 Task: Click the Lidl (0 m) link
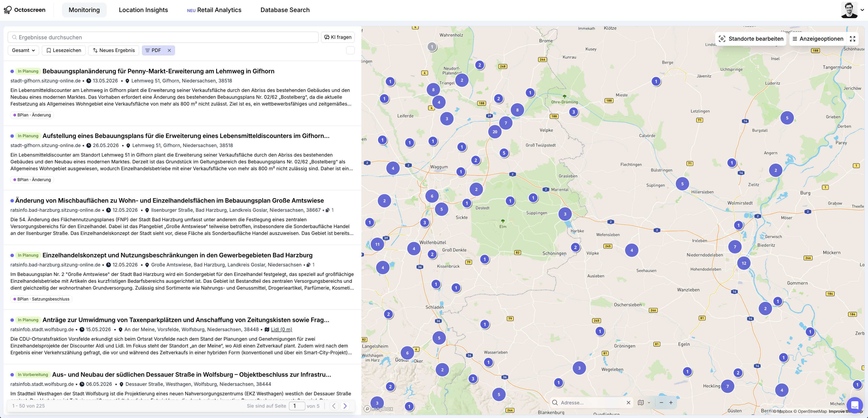281,329
